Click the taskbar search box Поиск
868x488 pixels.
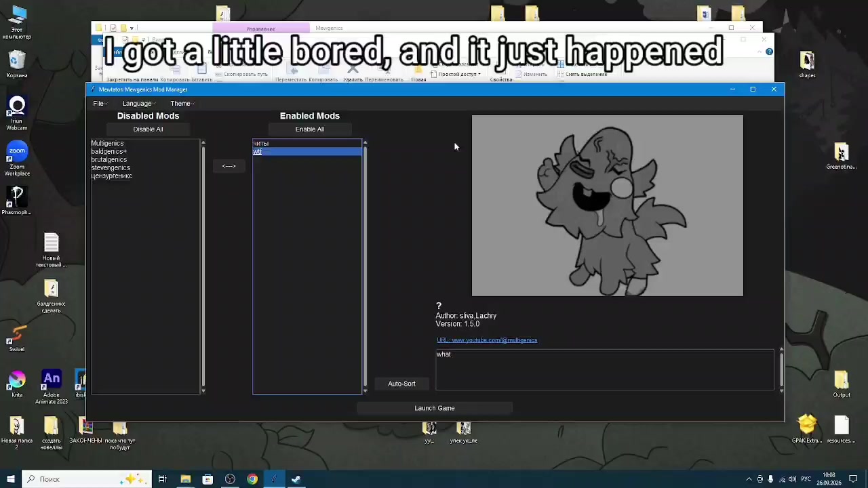87,479
